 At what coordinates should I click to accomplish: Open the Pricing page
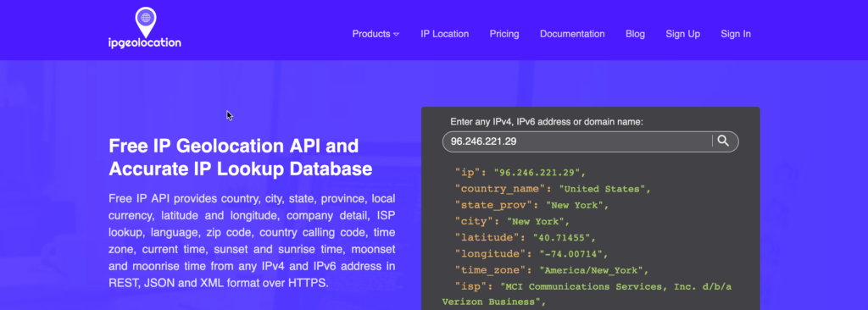tap(504, 34)
